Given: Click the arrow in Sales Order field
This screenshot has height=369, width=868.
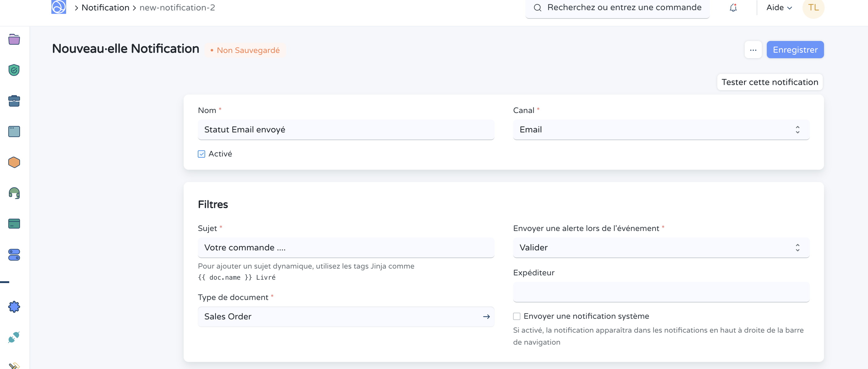Looking at the screenshot, I should point(486,317).
